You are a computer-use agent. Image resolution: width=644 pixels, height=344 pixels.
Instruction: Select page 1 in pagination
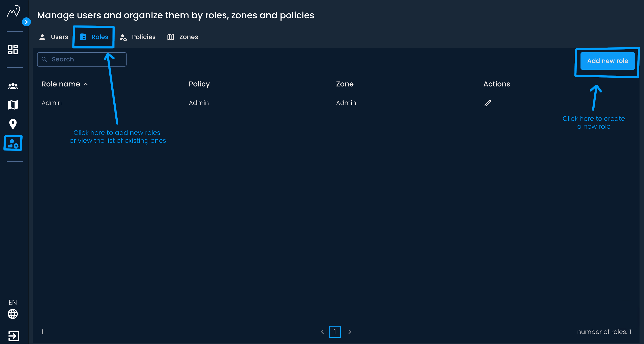click(335, 331)
